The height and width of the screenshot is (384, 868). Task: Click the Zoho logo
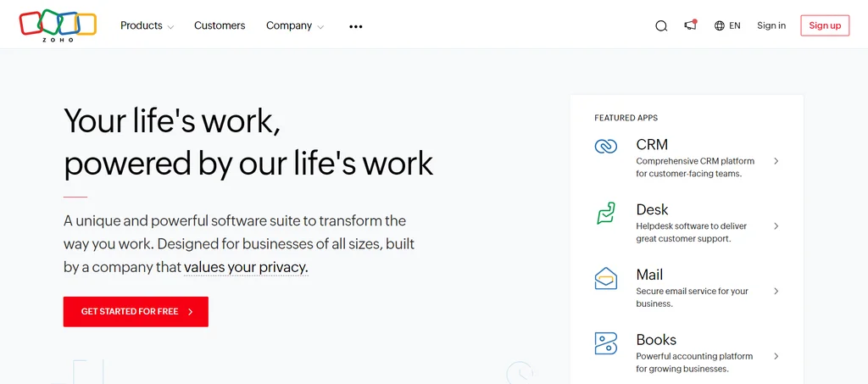(58, 25)
